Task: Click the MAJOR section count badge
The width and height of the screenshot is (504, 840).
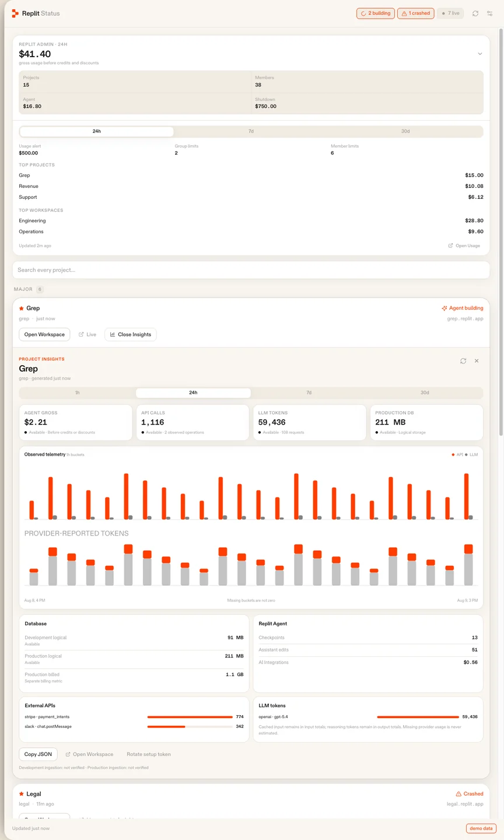Action: 40,289
